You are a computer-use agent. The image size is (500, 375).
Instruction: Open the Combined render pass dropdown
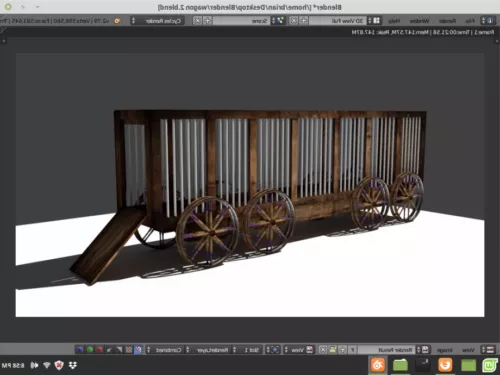coord(165,350)
